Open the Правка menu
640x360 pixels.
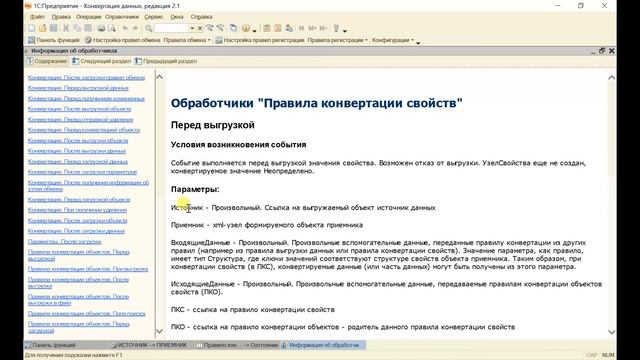point(61,17)
